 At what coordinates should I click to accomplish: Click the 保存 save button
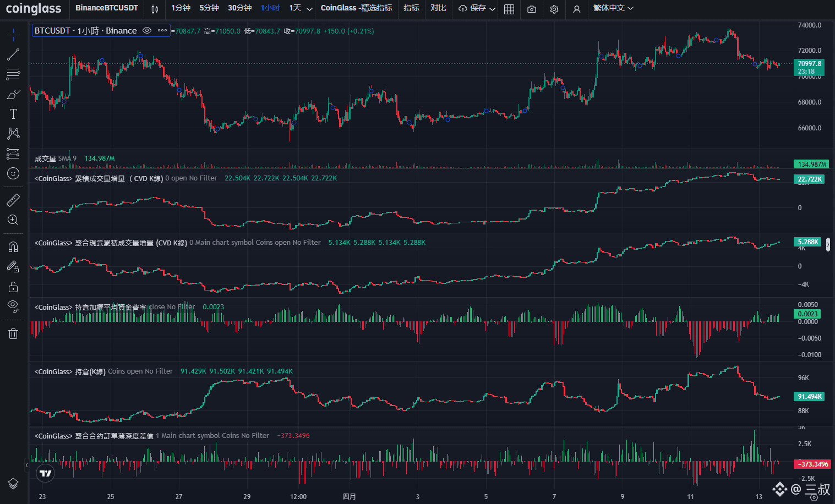[x=473, y=8]
